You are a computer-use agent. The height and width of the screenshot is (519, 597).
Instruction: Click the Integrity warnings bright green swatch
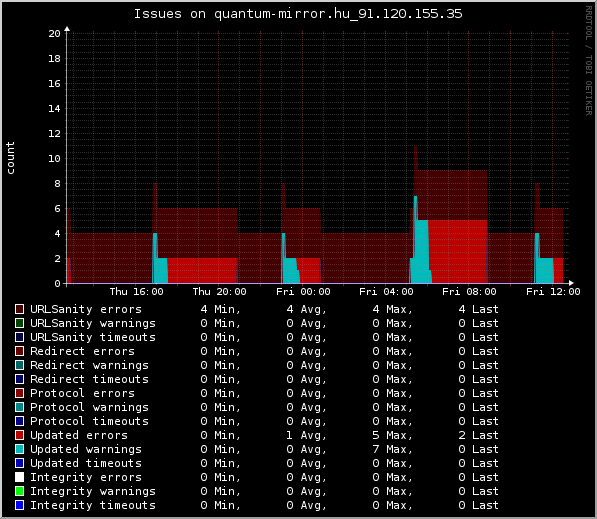[19, 491]
